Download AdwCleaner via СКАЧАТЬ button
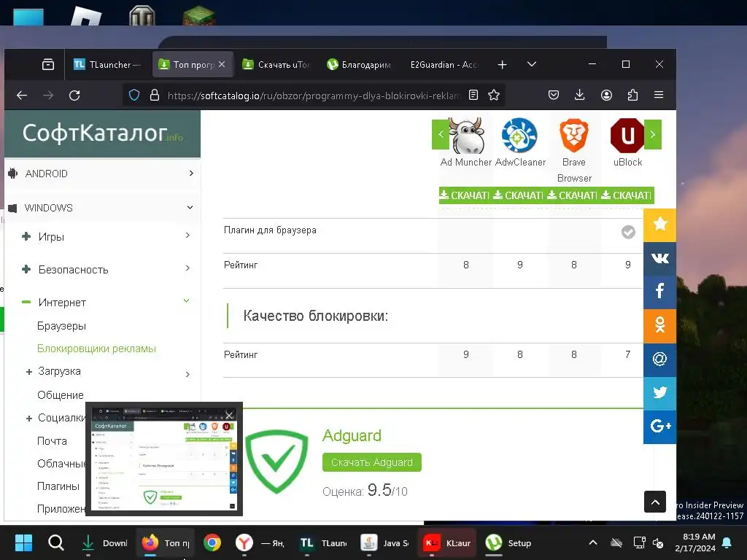 pos(519,195)
